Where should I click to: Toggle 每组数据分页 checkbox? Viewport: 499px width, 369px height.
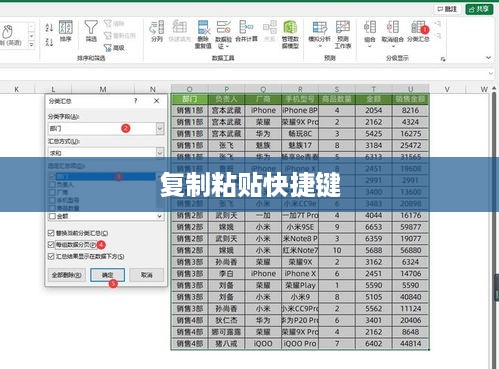[x=51, y=244]
